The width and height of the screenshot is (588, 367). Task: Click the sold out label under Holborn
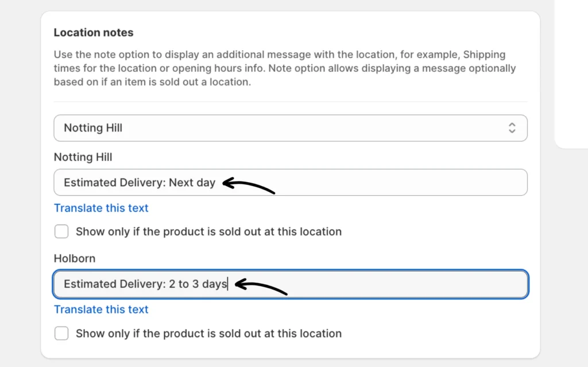click(x=208, y=333)
